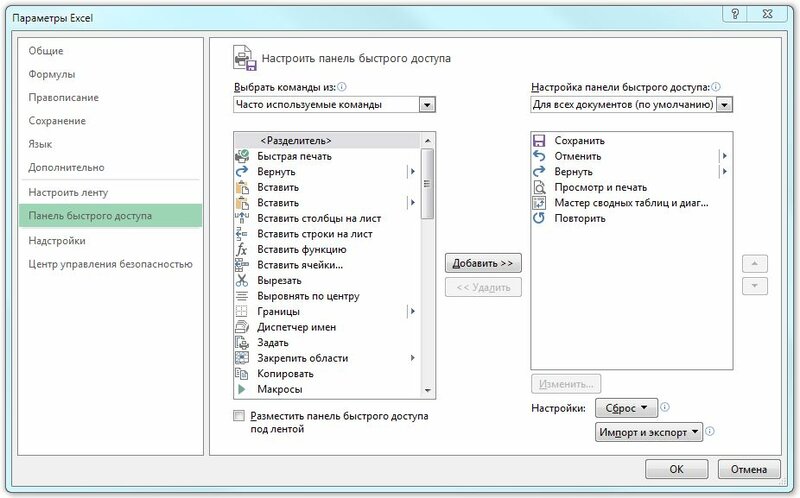Switch to Сохранение category
Image resolution: width=800 pixels, height=498 pixels.
(x=57, y=121)
